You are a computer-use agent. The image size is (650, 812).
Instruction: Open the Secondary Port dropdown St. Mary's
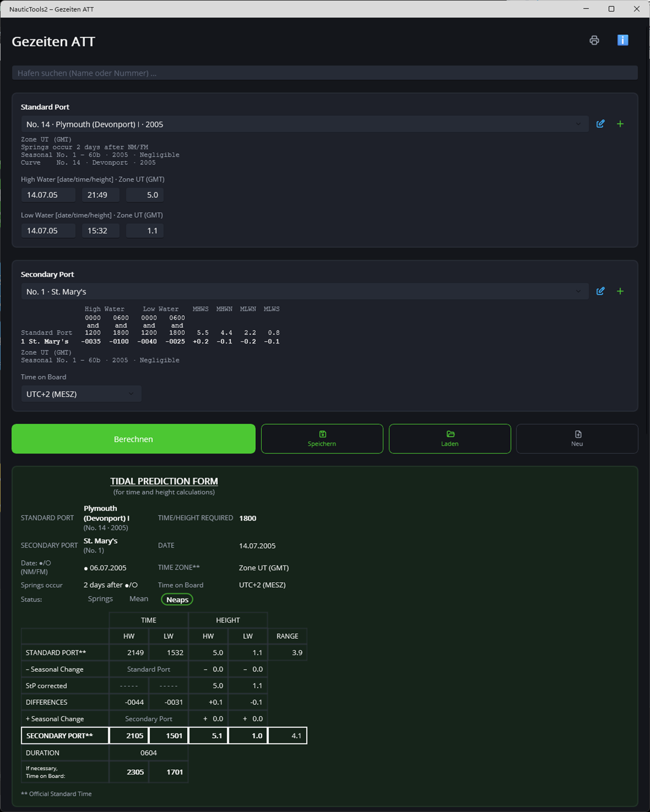305,292
